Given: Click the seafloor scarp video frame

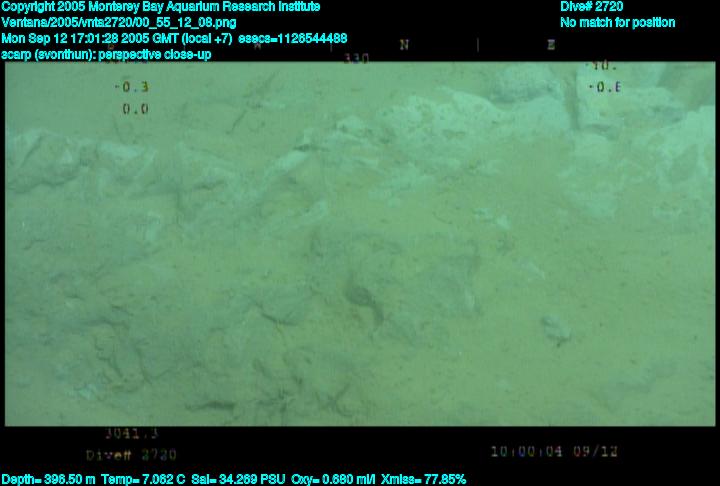Looking at the screenshot, I should pyautogui.click(x=360, y=244).
